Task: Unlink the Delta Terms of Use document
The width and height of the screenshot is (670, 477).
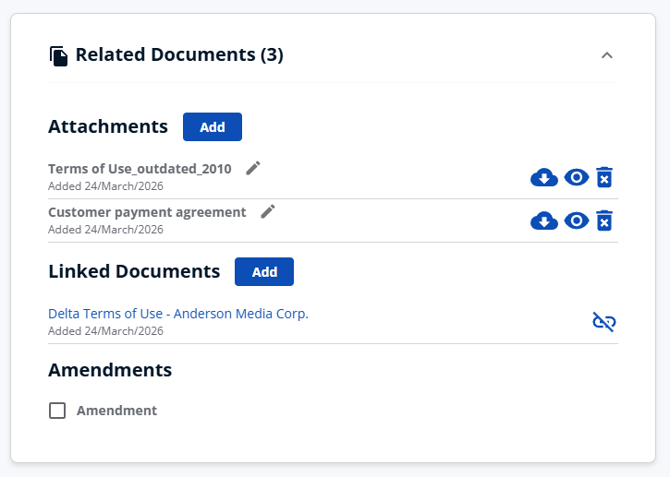Action: (604, 321)
